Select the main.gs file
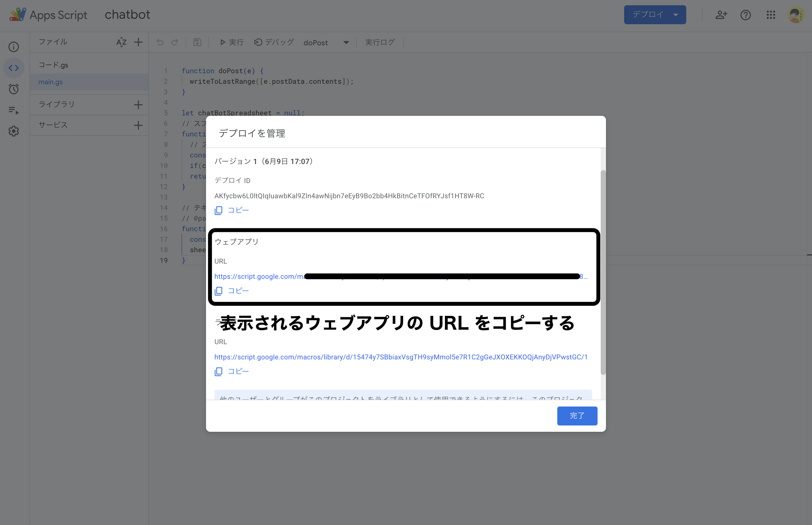Screen dimensions: 812x525 coord(89,82)
